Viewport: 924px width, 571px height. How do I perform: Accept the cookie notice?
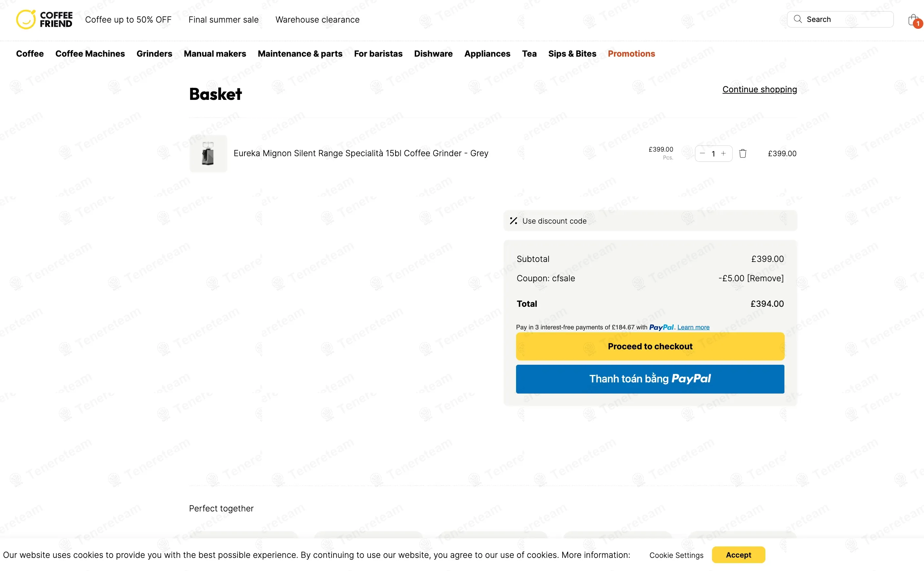pos(738,555)
